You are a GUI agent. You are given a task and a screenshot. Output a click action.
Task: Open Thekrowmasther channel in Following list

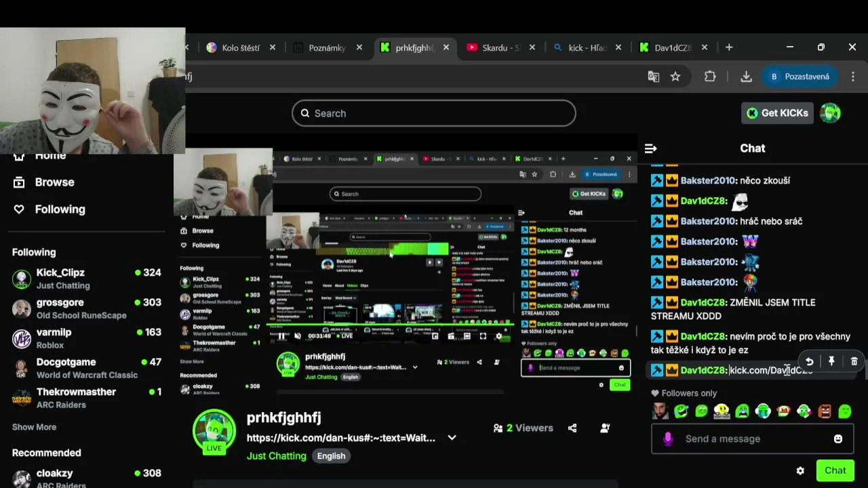tap(86, 398)
